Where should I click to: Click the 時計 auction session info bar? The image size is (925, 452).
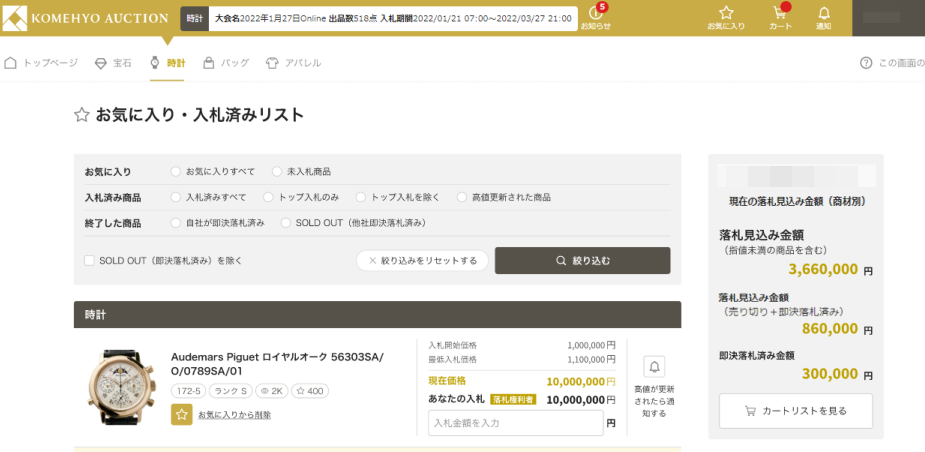point(379,18)
